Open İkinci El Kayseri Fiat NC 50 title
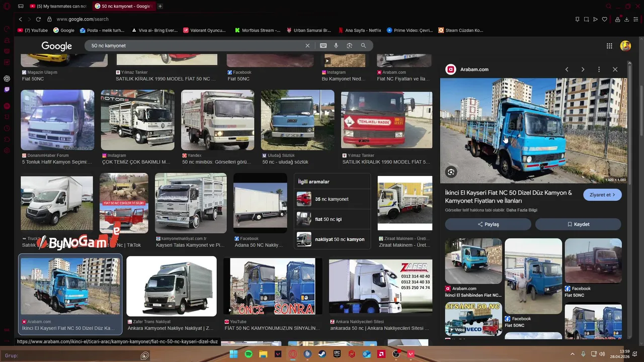Screen dimensions: 644x362 click(508, 197)
